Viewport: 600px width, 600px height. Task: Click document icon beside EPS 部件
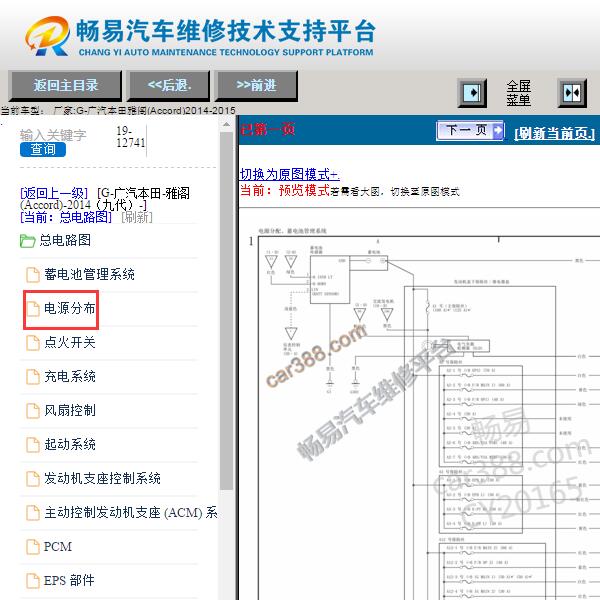click(33, 581)
